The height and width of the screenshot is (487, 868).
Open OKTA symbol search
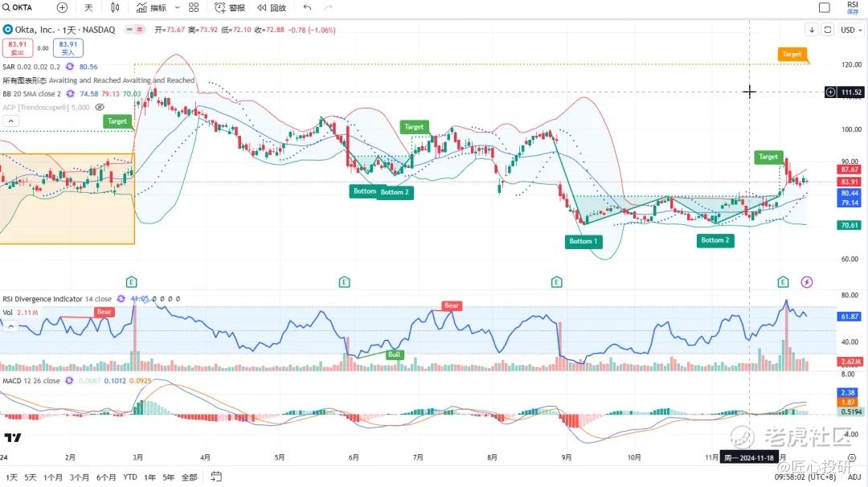pos(18,7)
